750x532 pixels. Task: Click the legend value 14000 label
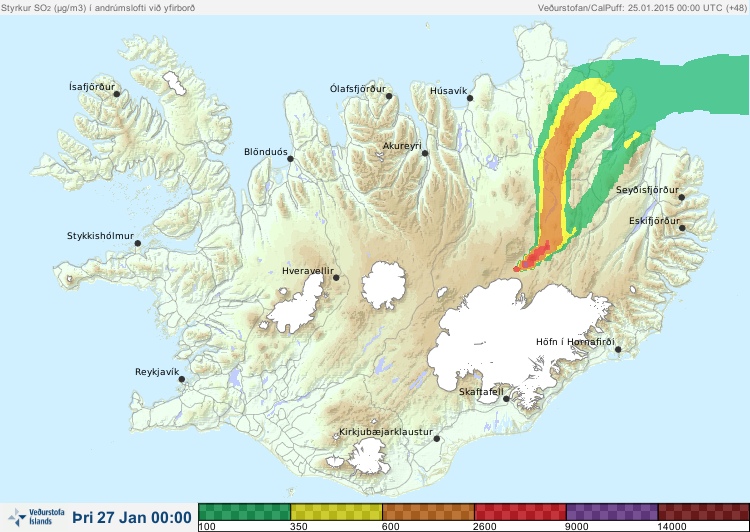pyautogui.click(x=672, y=527)
